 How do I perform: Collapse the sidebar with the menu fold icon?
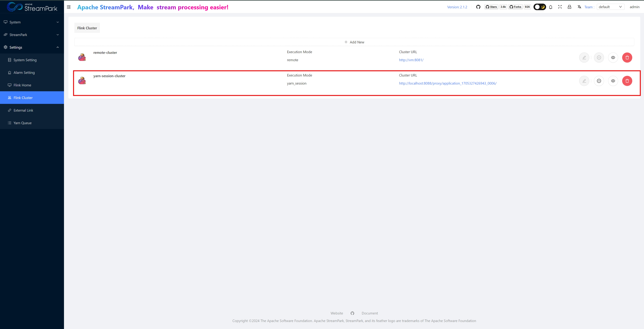(x=69, y=7)
